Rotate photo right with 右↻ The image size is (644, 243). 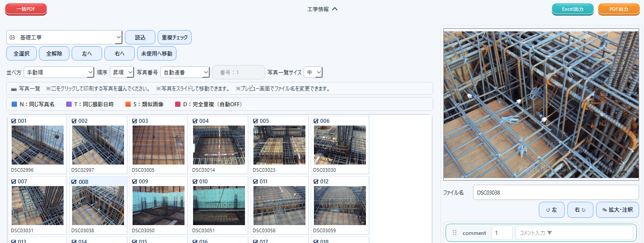tap(580, 210)
